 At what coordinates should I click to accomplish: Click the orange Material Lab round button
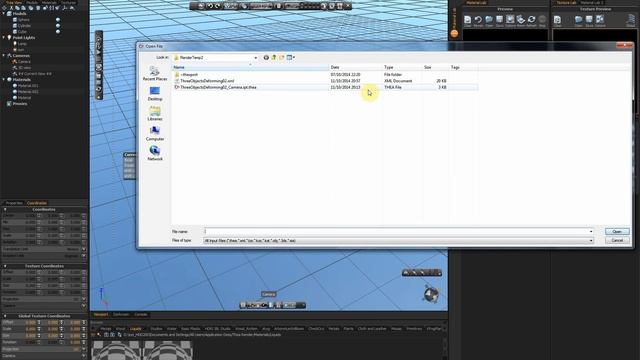(454, 33)
